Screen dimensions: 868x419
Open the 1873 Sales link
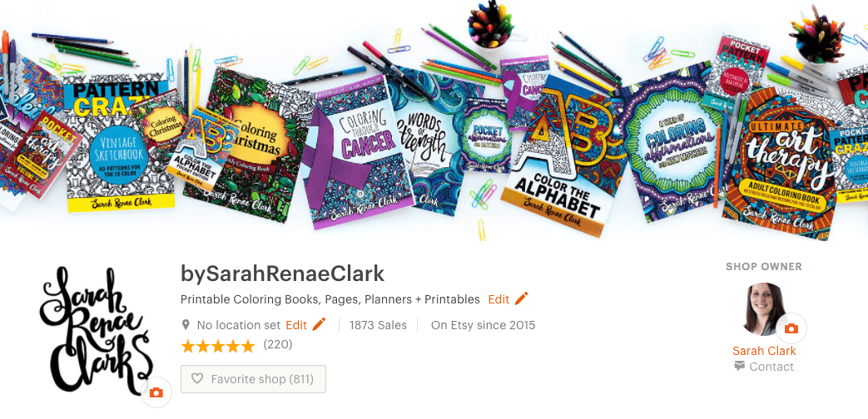[x=378, y=325]
